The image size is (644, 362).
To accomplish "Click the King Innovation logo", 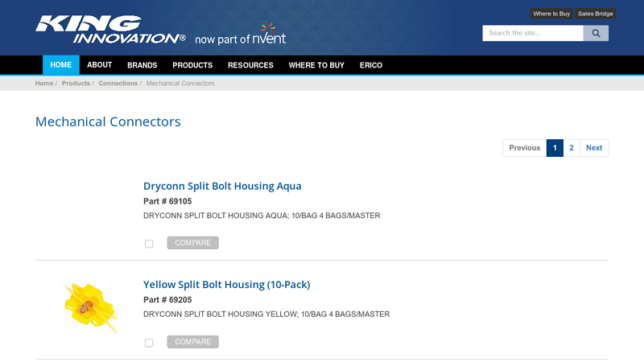I will click(109, 30).
